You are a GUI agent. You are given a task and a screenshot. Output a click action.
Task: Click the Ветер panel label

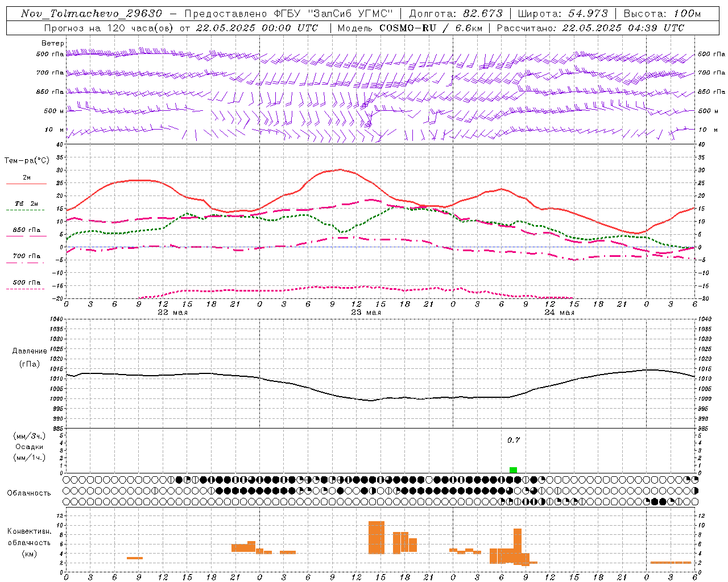click(53, 43)
